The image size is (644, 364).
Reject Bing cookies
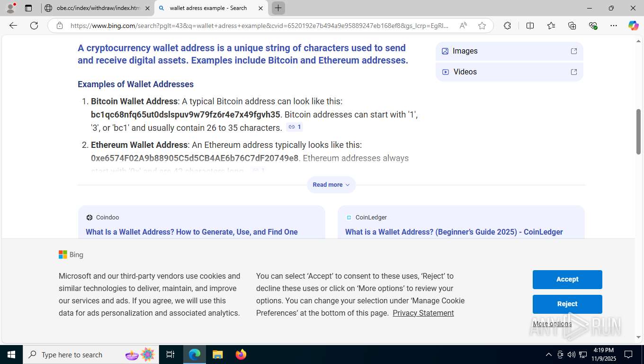click(567, 304)
